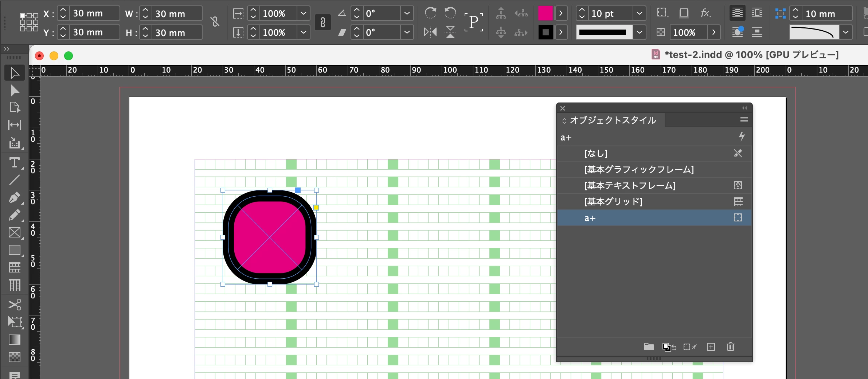Screen dimensions: 868x379
Task: Open stroke weight 10 pt dropdown
Action: [639, 13]
